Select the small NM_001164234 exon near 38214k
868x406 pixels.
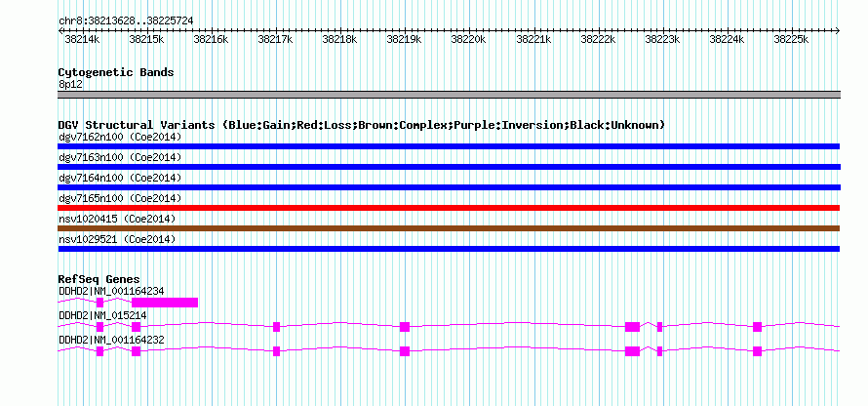tap(99, 303)
